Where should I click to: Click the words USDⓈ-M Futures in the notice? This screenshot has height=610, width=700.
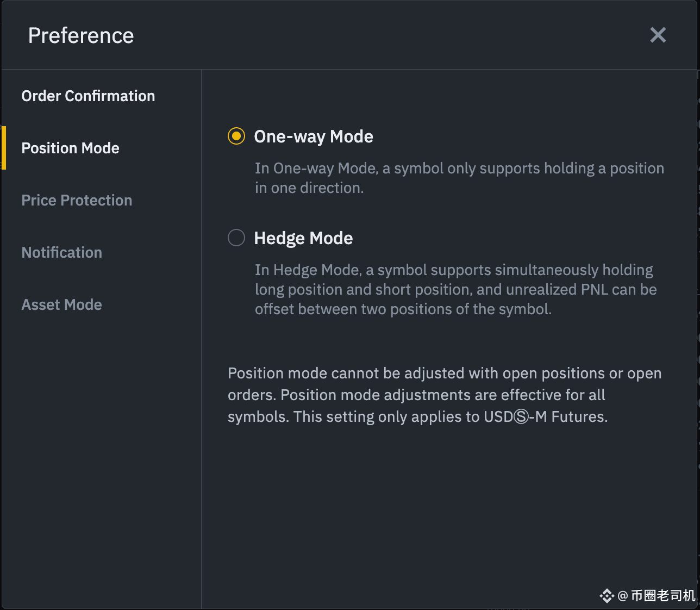click(x=545, y=417)
